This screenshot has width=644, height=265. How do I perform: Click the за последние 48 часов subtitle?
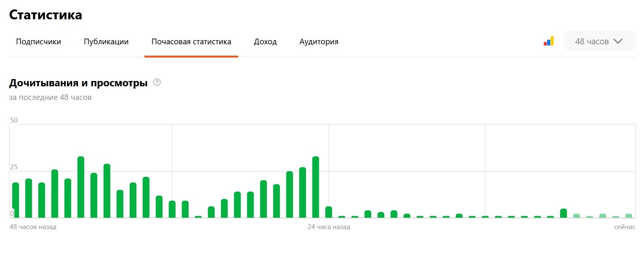coord(50,97)
